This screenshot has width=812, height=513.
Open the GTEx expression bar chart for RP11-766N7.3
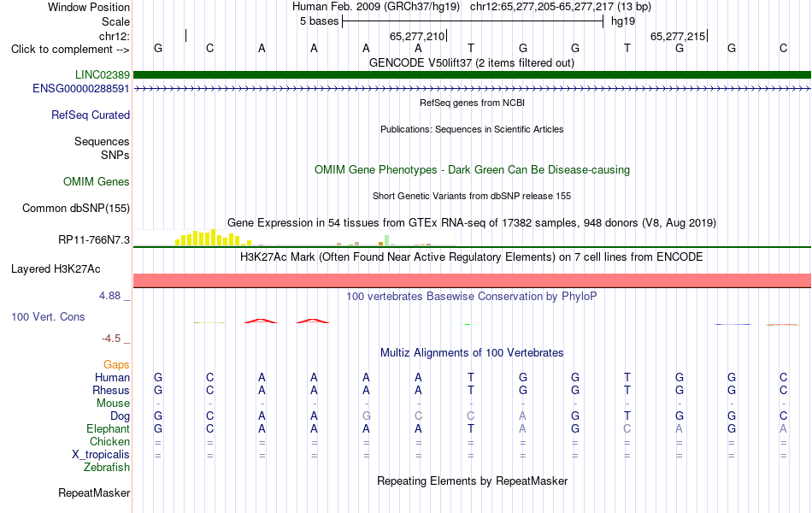pyautogui.click(x=295, y=238)
